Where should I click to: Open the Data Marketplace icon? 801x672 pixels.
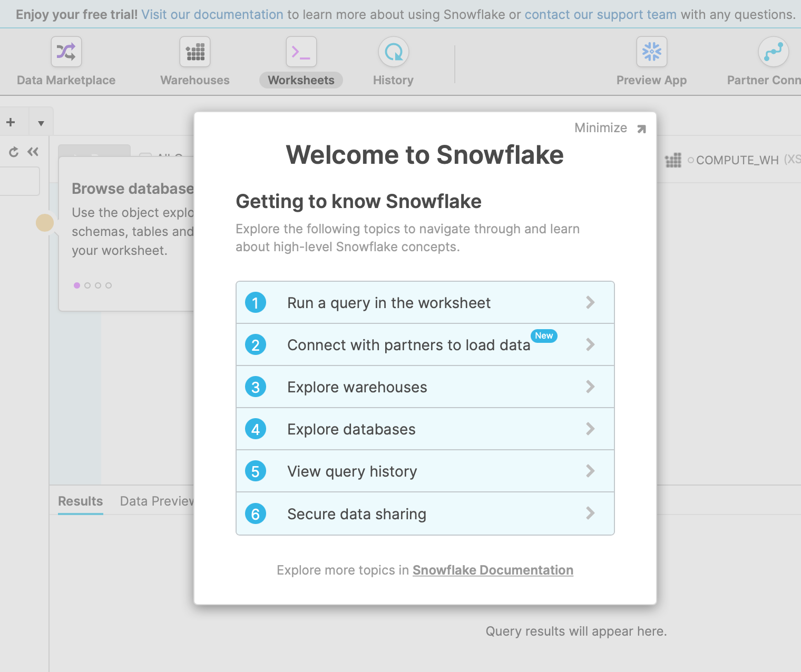coord(66,52)
